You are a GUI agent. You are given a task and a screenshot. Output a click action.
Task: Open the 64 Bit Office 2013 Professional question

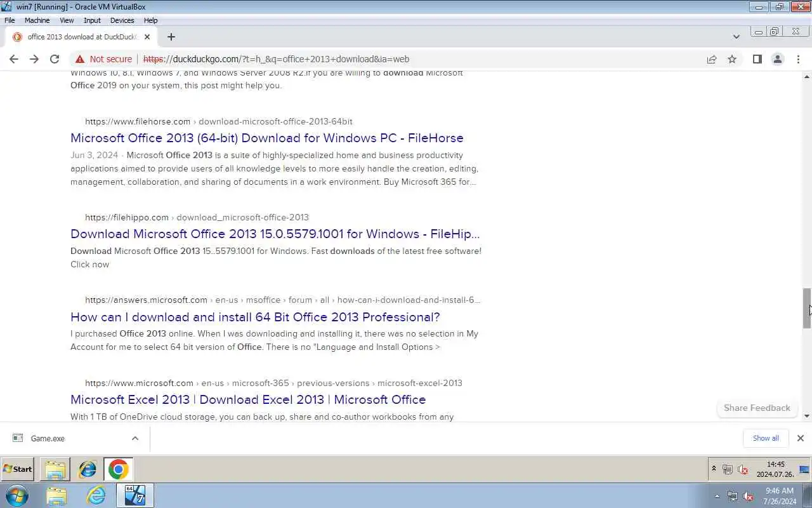click(255, 317)
